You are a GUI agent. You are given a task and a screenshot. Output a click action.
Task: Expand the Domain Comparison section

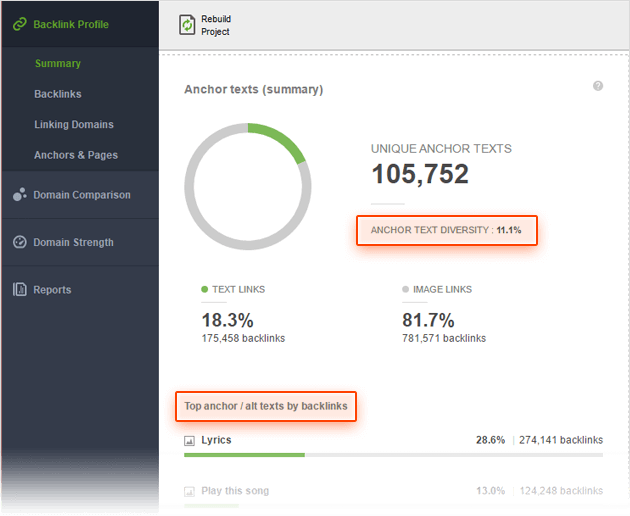point(82,195)
